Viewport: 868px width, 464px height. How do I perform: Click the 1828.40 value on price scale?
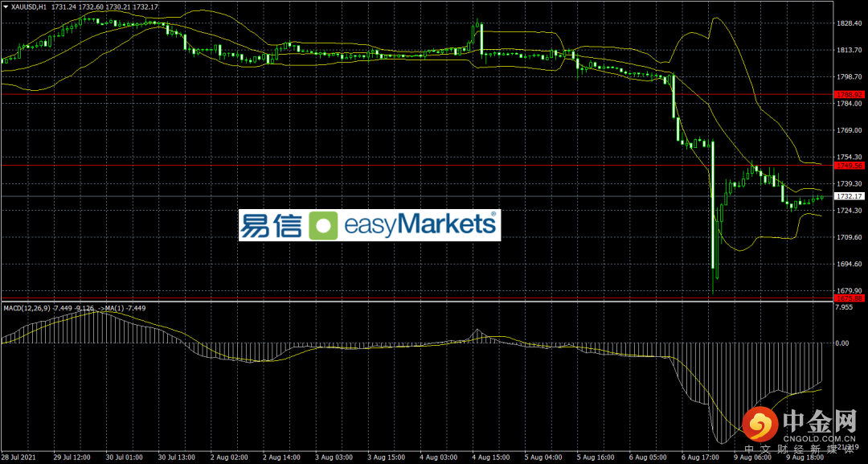click(850, 23)
